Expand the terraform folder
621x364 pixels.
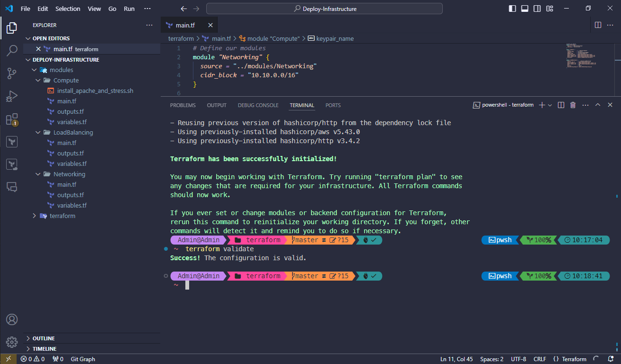point(91,216)
